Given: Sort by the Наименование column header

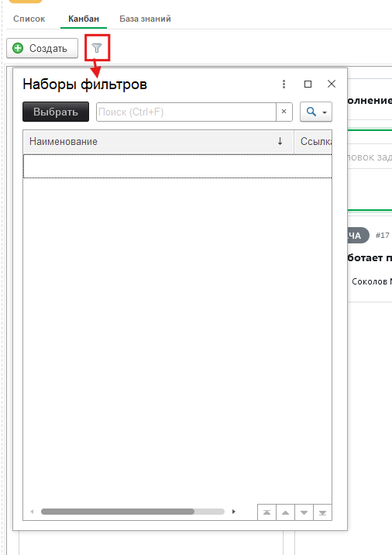Looking at the screenshot, I should tap(158, 142).
